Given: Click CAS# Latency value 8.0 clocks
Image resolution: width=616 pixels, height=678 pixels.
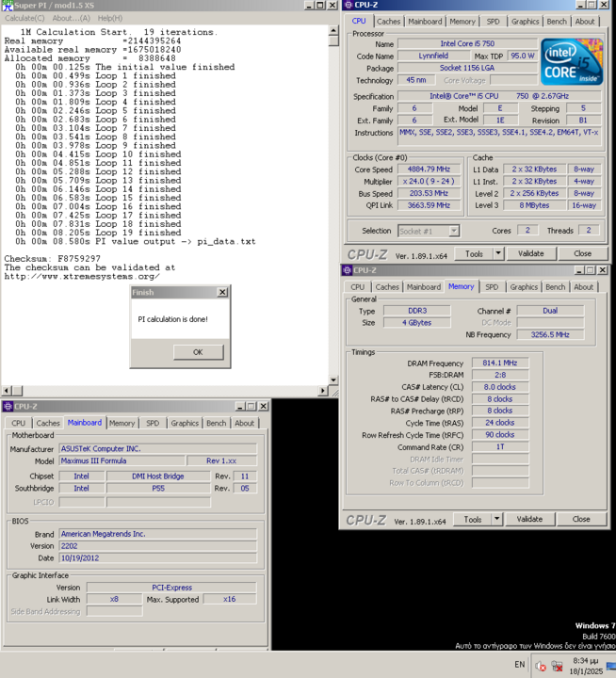Looking at the screenshot, I should [x=500, y=387].
